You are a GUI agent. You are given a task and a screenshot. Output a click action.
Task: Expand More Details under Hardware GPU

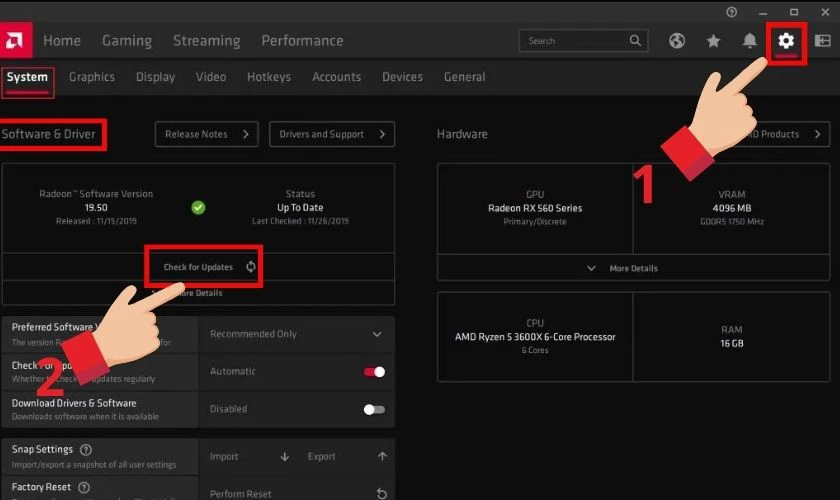tap(633, 268)
